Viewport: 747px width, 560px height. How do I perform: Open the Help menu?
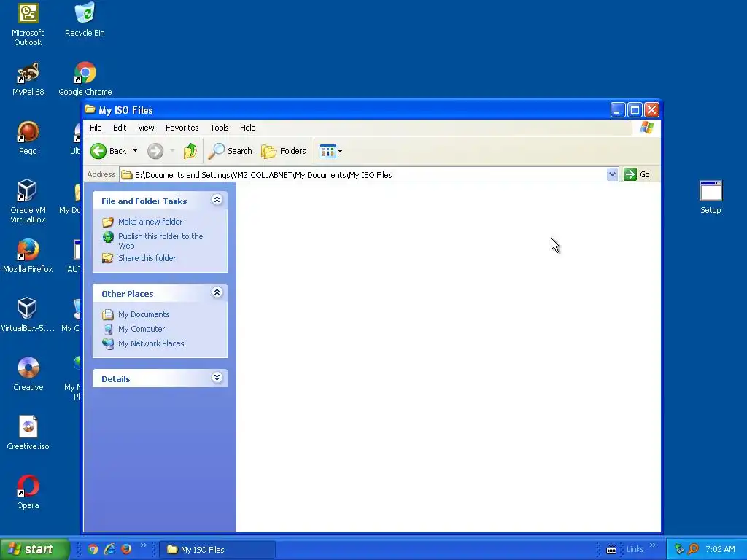pos(248,128)
